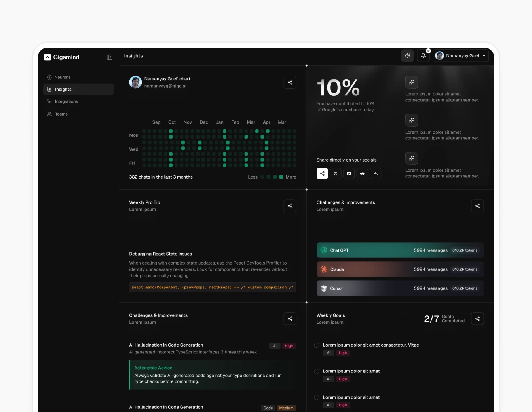This screenshot has width=532, height=412.
Task: Share Namanyay Goel's chart
Action: point(290,82)
